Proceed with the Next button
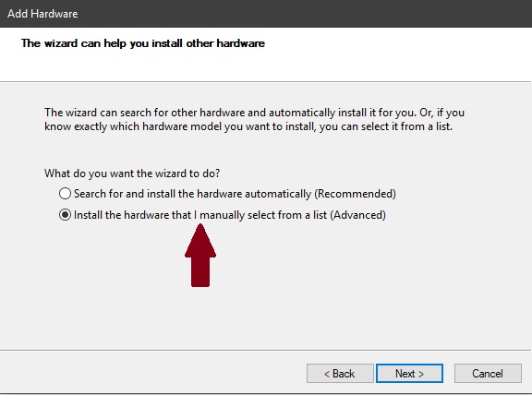532x395 pixels. coord(409,373)
